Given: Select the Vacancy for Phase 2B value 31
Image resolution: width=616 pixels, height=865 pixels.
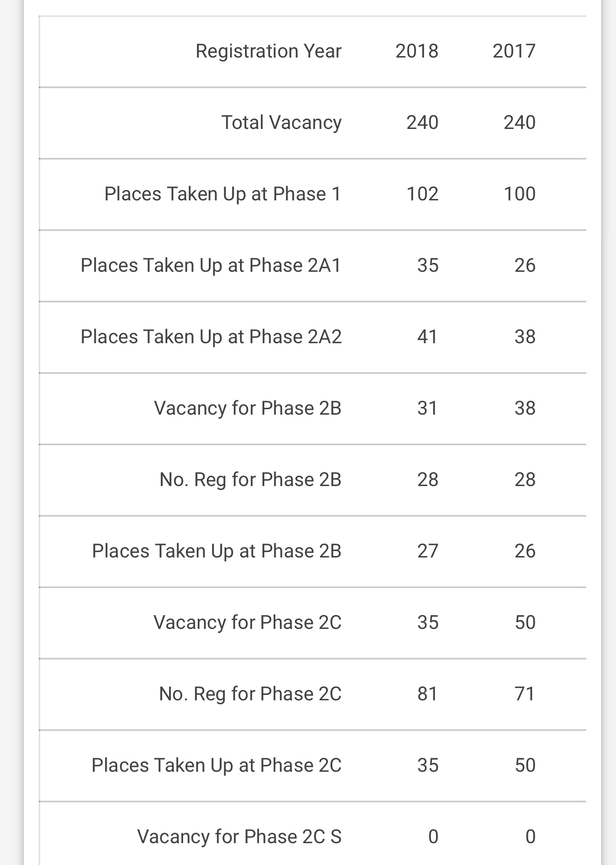Looking at the screenshot, I should tap(428, 408).
